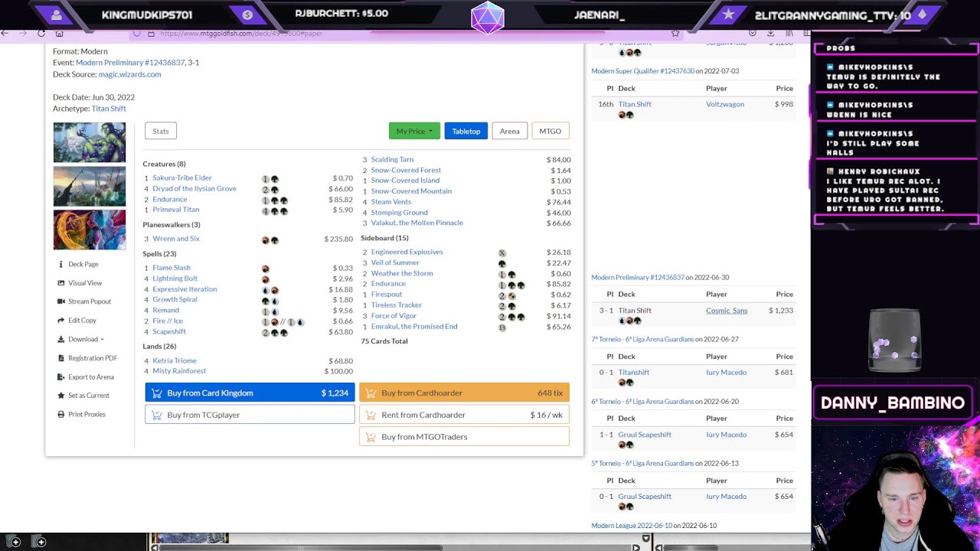Open the Stats button
This screenshot has height=551, width=980.
click(161, 131)
